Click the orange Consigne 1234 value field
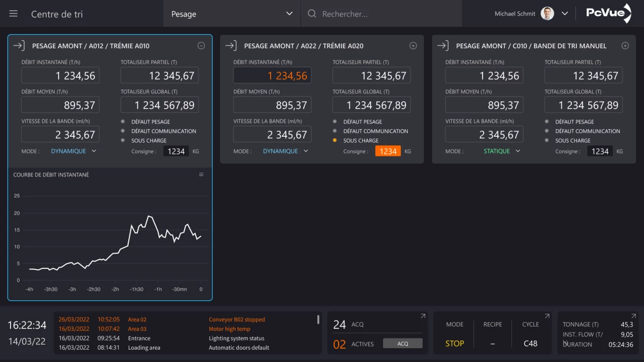Screen dimensions: 644x362 tap(387, 151)
